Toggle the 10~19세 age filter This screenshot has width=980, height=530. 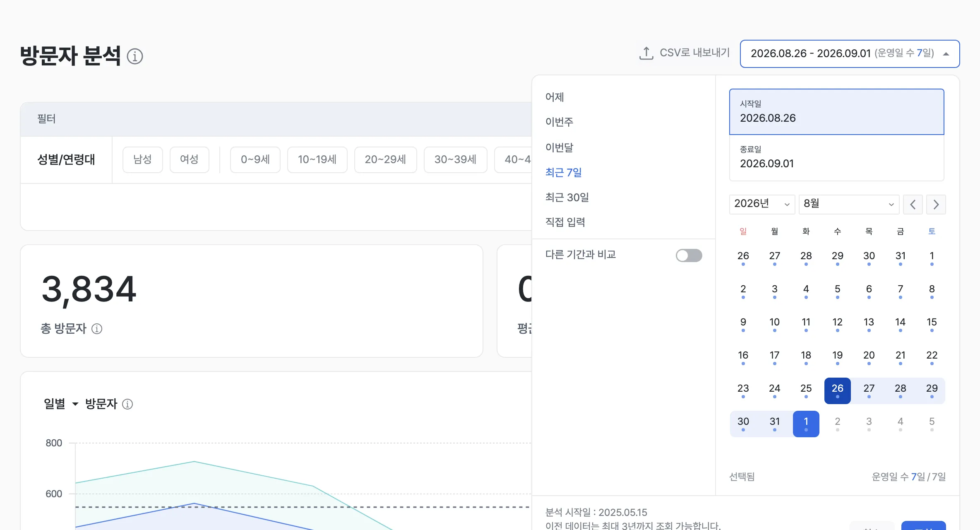(x=317, y=159)
